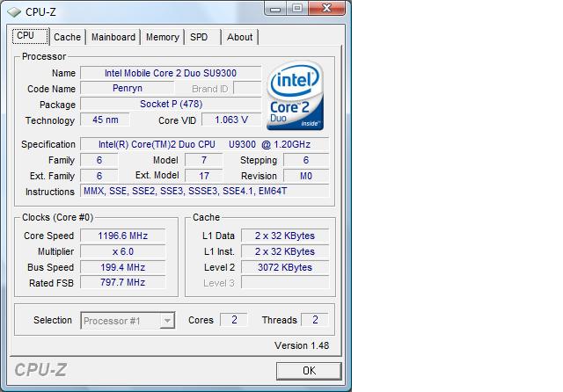
Task: Click the 45 nm technology value
Action: tap(105, 120)
